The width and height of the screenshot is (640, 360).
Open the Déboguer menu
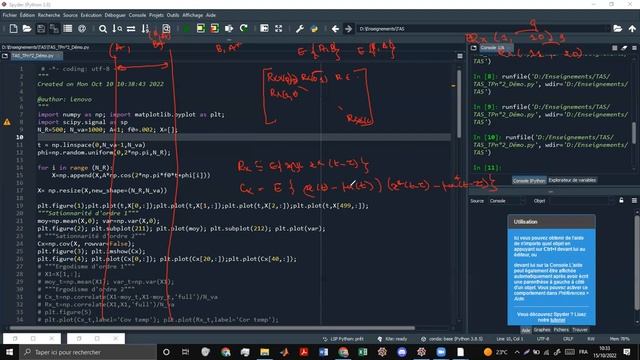115,15
